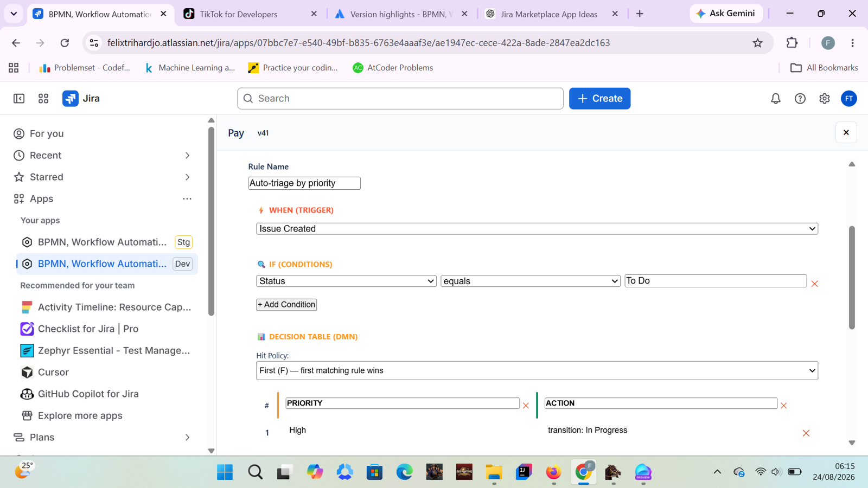Open Jira notifications bell
The image size is (868, 488).
pos(776,99)
